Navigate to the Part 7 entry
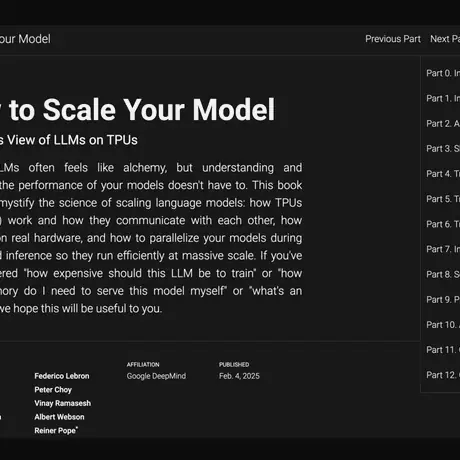 (x=443, y=249)
